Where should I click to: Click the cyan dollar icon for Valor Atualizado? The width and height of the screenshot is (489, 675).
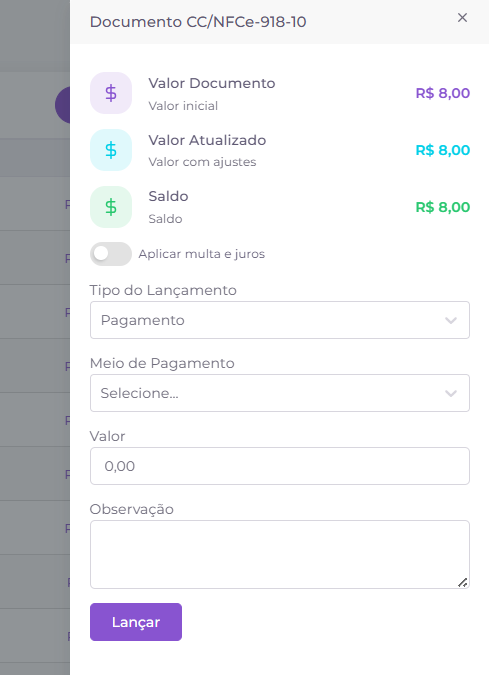tap(111, 150)
